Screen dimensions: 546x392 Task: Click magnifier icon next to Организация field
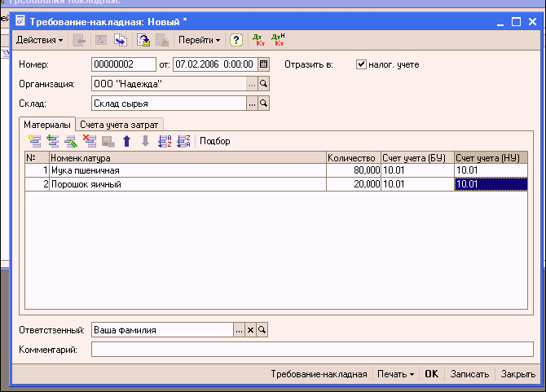pos(263,84)
